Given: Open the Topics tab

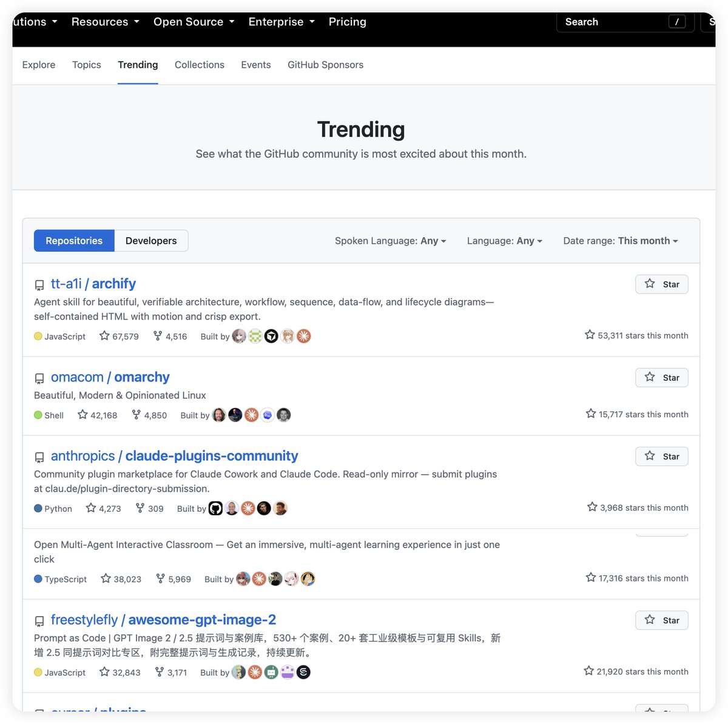Looking at the screenshot, I should pyautogui.click(x=87, y=65).
